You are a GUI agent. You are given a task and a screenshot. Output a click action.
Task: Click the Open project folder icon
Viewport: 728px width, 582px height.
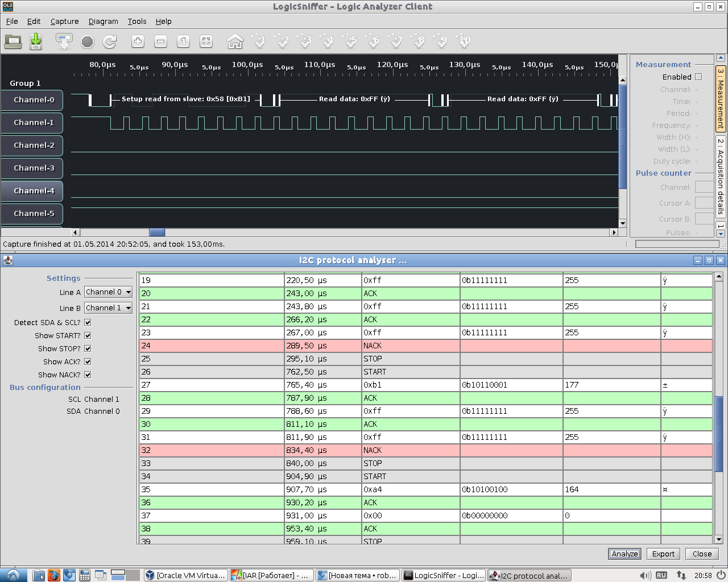(13, 41)
